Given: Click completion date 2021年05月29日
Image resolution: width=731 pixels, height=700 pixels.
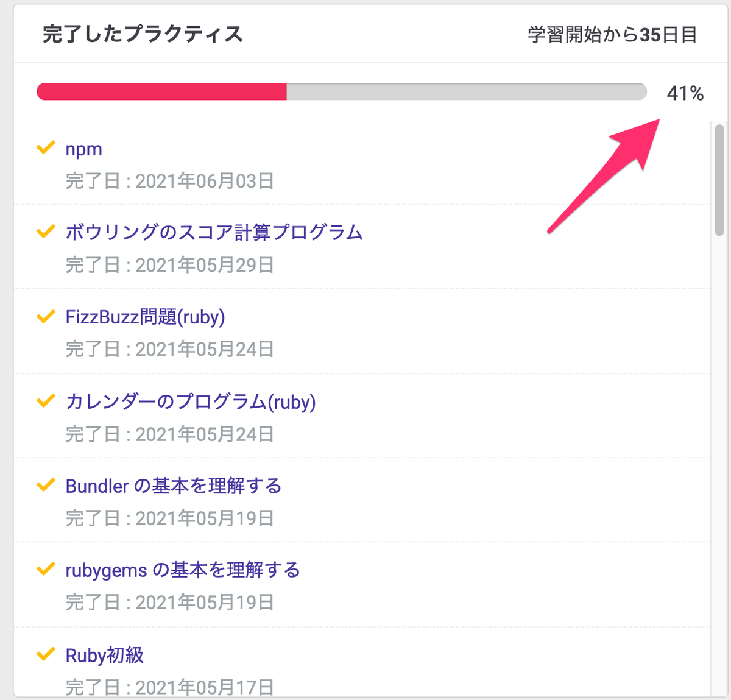Looking at the screenshot, I should 205,266.
